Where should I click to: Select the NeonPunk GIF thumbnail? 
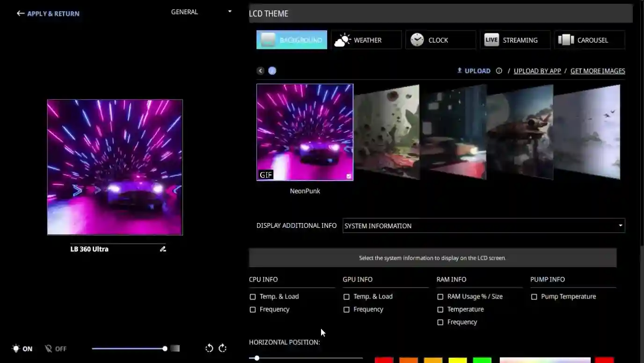[x=305, y=132]
